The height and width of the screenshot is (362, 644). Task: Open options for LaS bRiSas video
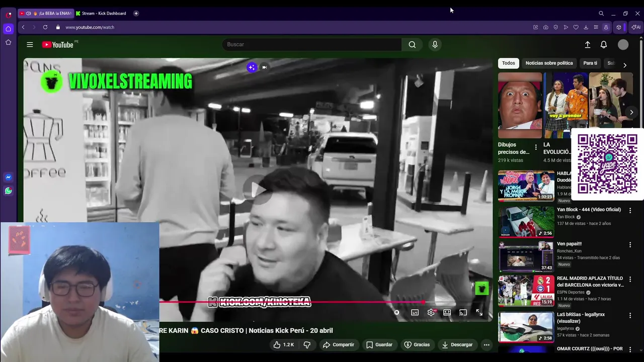[x=630, y=316]
